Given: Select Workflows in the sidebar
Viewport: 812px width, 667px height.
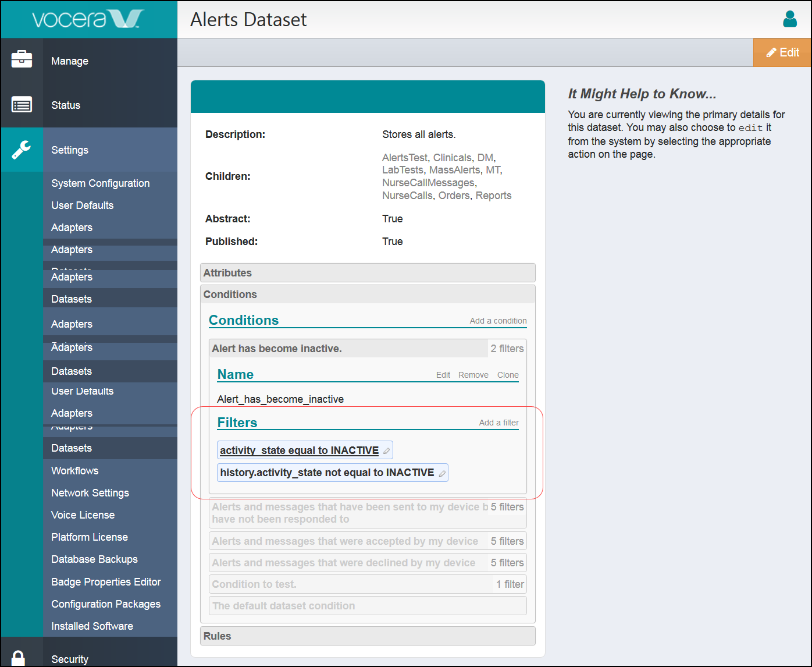Looking at the screenshot, I should [74, 470].
